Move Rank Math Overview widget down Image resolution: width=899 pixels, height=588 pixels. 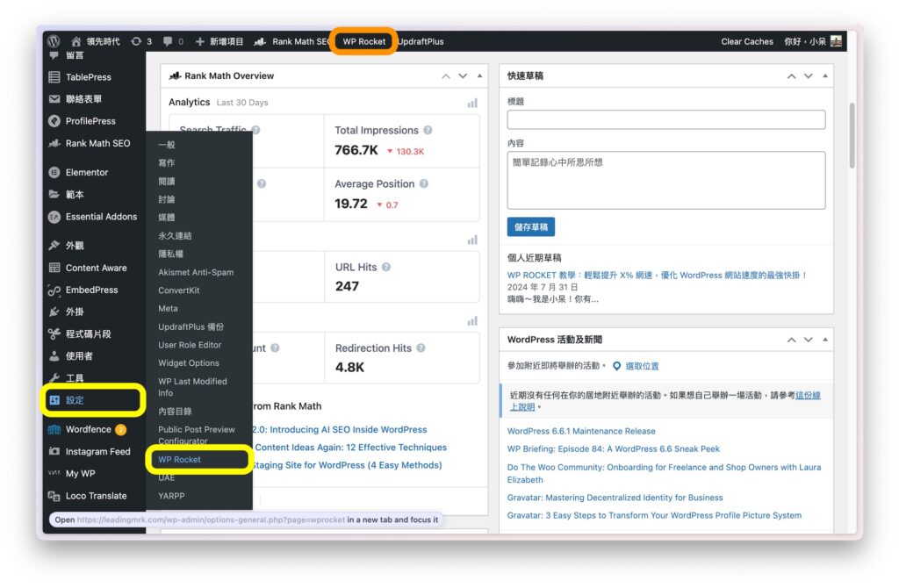pyautogui.click(x=463, y=76)
